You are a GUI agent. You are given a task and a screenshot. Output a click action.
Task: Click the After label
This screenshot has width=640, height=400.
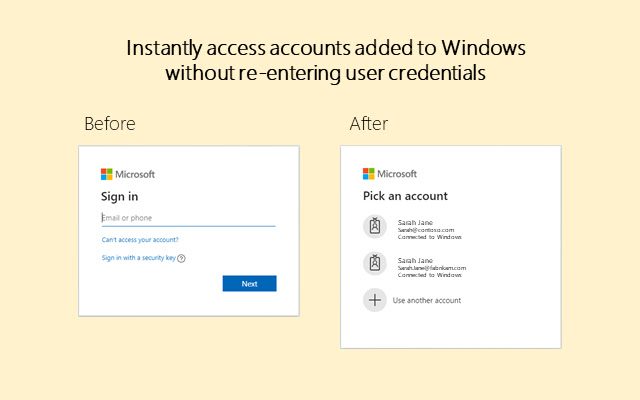[x=369, y=124]
